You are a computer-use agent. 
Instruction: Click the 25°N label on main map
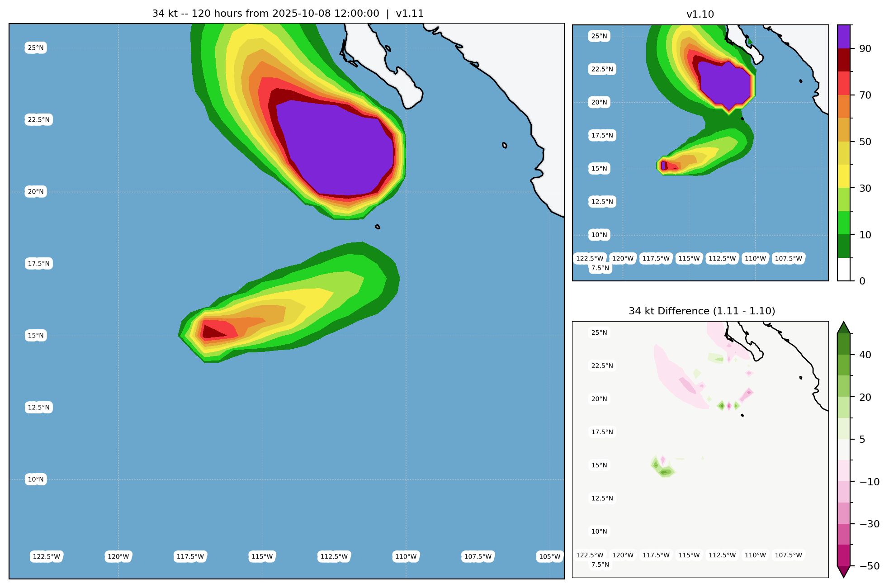pyautogui.click(x=36, y=48)
